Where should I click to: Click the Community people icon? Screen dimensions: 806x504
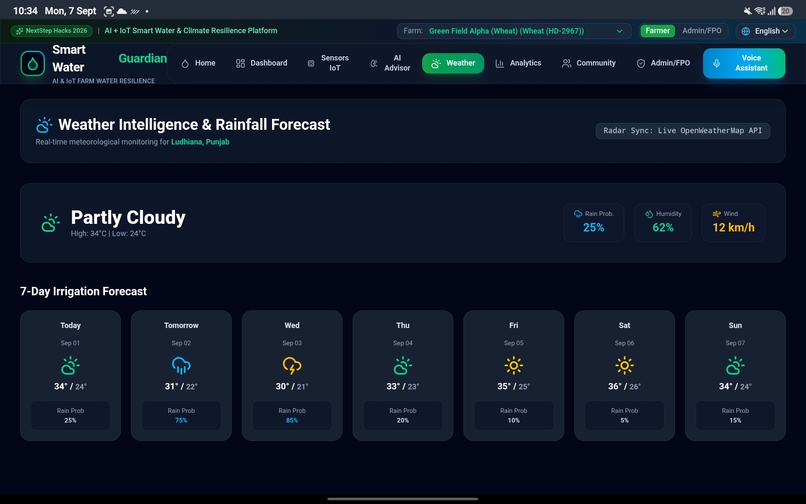pos(566,63)
